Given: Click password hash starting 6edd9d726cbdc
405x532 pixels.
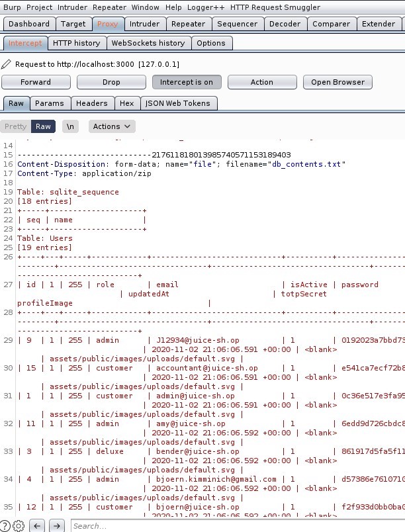Looking at the screenshot, I should (373, 423).
